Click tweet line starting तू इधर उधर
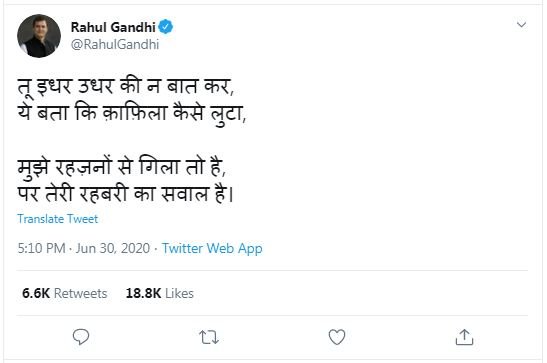This screenshot has height=363, width=547. [x=126, y=86]
